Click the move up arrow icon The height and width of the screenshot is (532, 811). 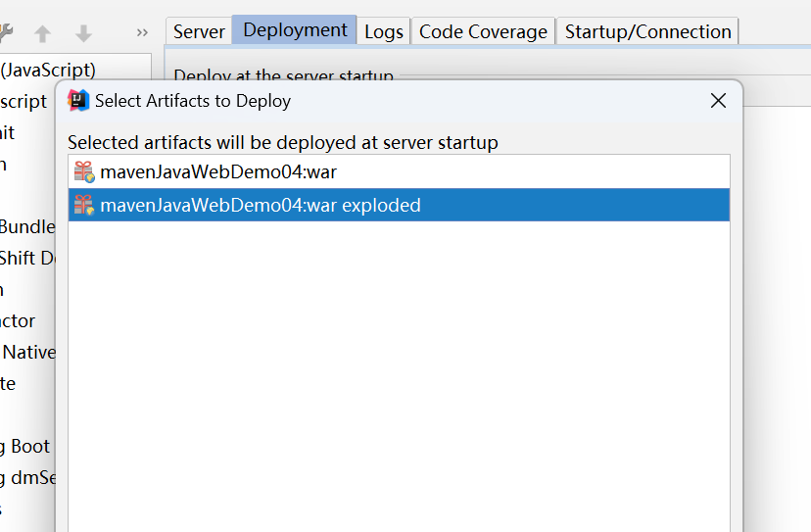(x=42, y=33)
